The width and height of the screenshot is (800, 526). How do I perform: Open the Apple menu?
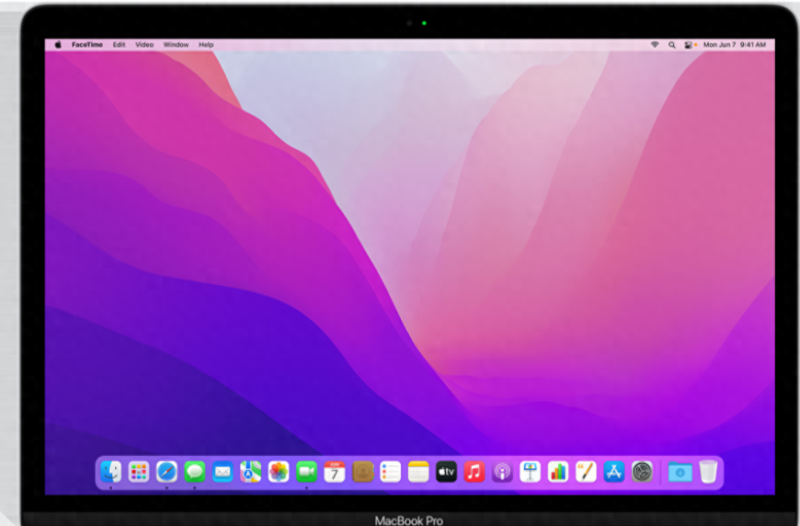coord(57,45)
